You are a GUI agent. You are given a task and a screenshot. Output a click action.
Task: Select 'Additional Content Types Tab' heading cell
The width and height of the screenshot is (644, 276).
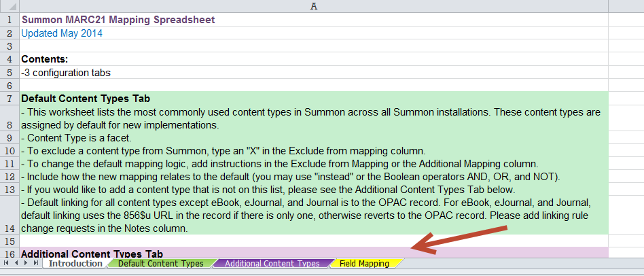(314, 253)
